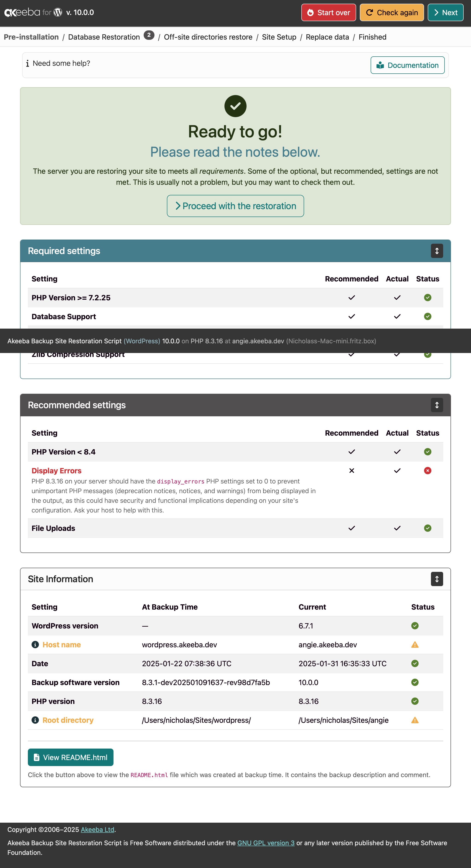Screen dimensions: 471x868
Task: Click the 8.3.1-dev202501091637-rev98d7fa5b version text
Action: (x=206, y=682)
